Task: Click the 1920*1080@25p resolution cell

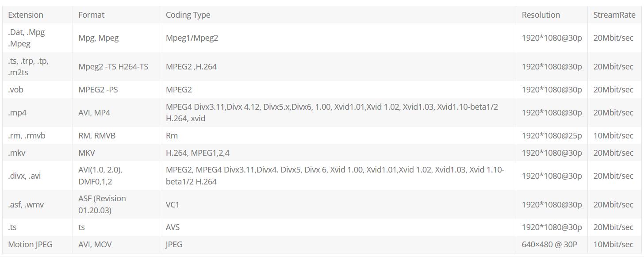Action: (x=552, y=135)
